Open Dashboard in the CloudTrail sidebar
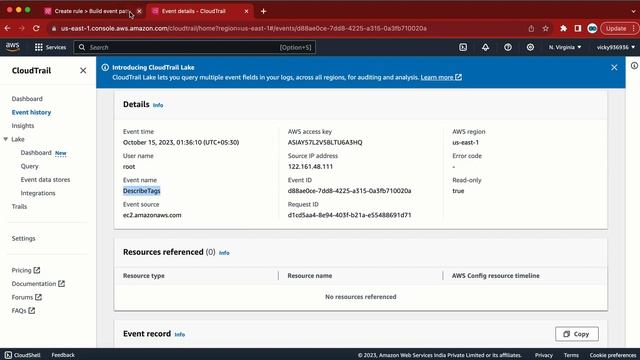Viewport: 640px width, 360px height. (x=27, y=99)
